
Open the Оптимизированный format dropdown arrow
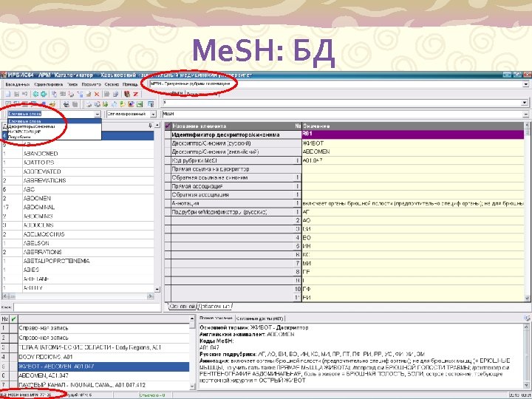coord(153,115)
